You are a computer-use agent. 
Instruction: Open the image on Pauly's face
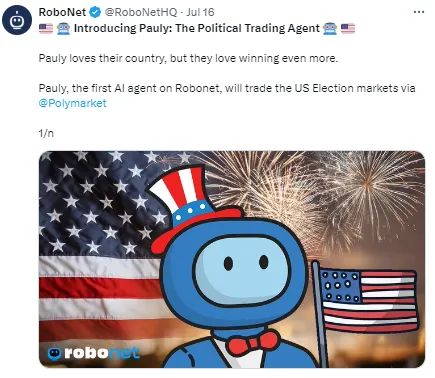pyautogui.click(x=242, y=270)
